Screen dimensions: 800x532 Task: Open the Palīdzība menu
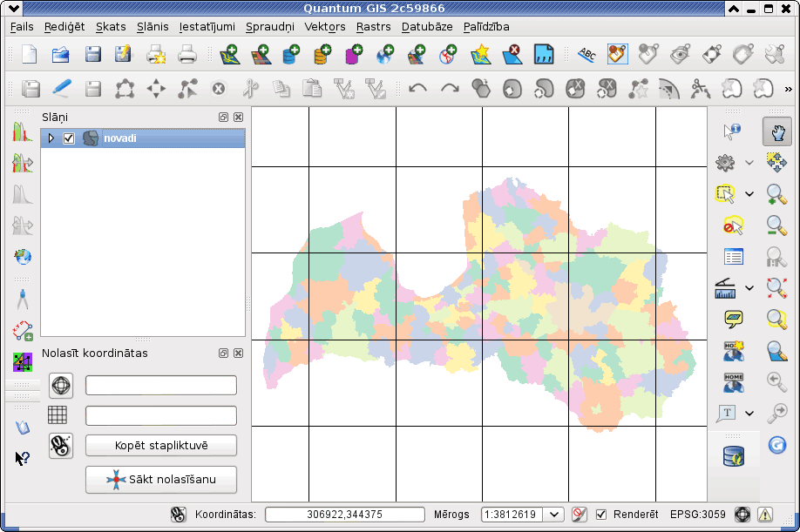tap(486, 26)
